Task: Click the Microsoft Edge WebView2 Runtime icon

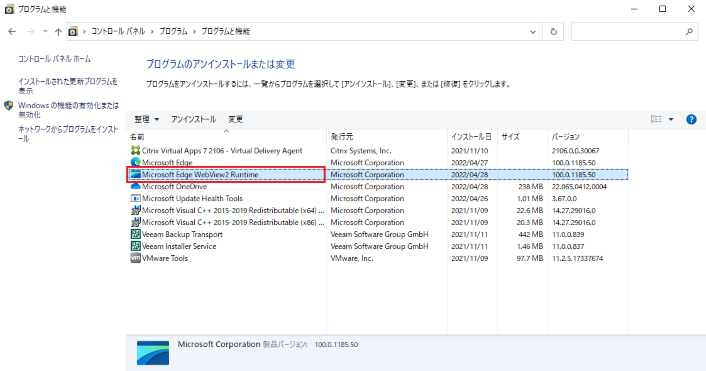Action: click(135, 174)
